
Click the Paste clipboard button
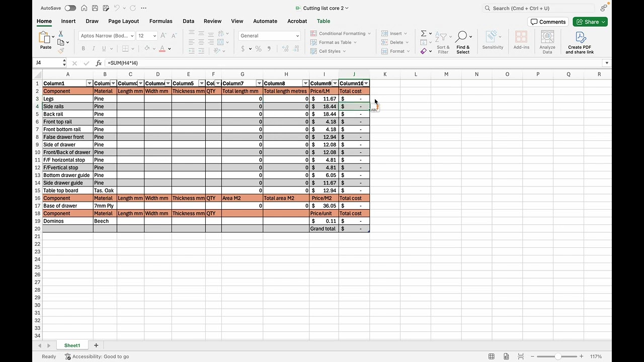[x=45, y=40]
